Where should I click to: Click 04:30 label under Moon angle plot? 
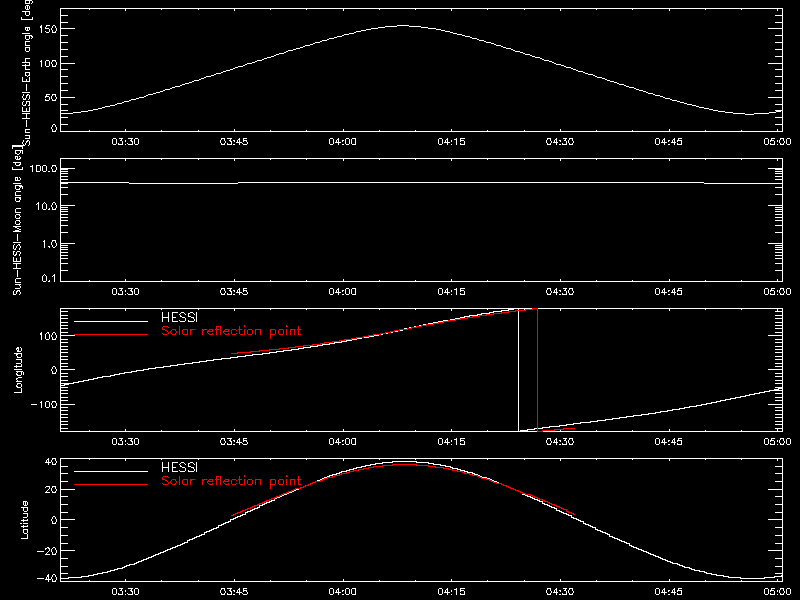[x=560, y=292]
